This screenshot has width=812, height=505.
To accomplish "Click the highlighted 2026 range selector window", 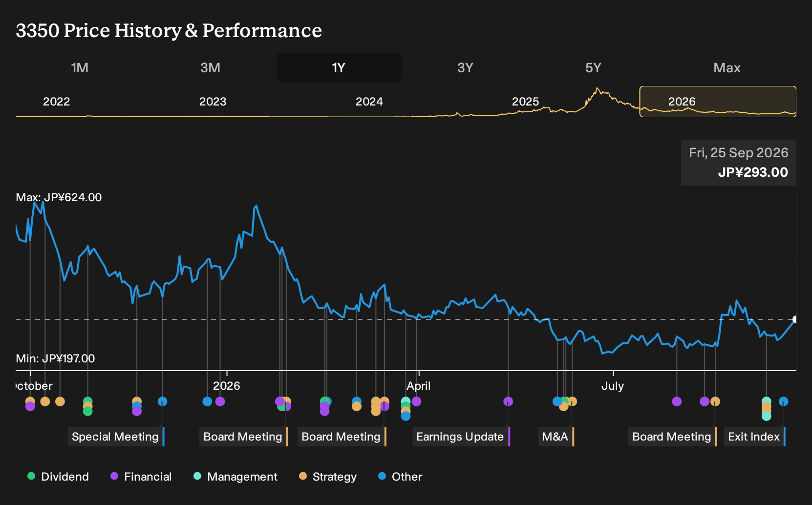I will coord(718,102).
